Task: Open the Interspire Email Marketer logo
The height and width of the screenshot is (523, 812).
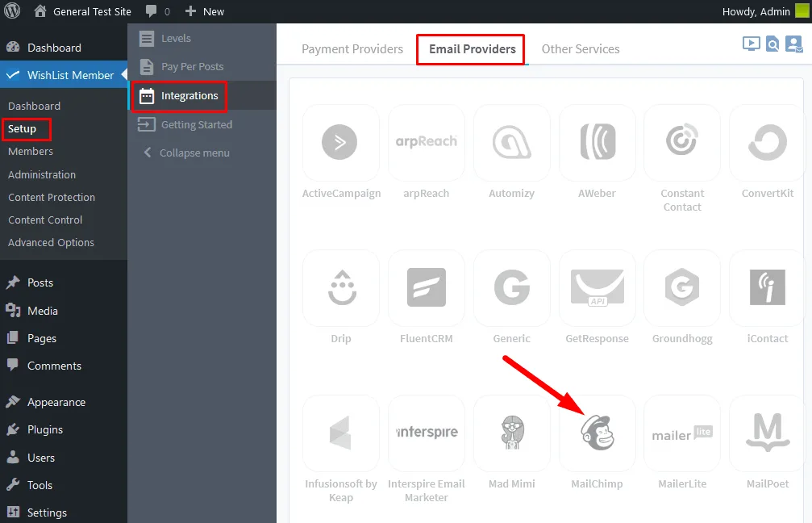Action: pos(427,432)
